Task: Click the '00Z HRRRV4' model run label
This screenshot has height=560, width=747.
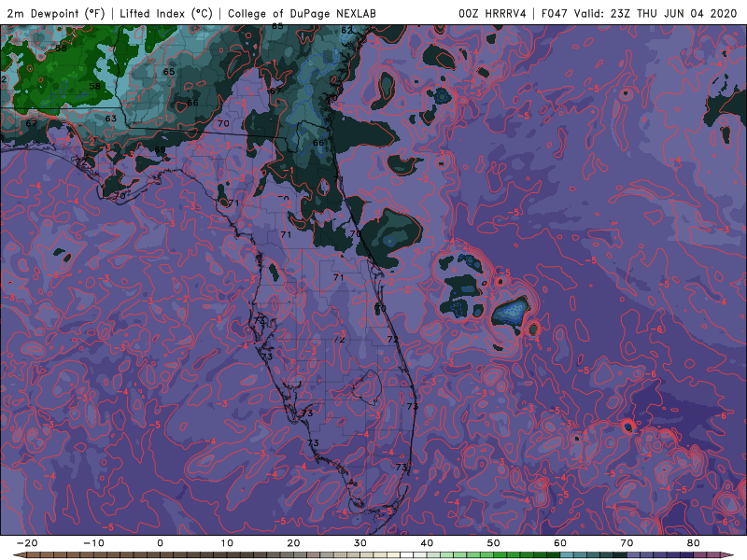Action: click(492, 13)
